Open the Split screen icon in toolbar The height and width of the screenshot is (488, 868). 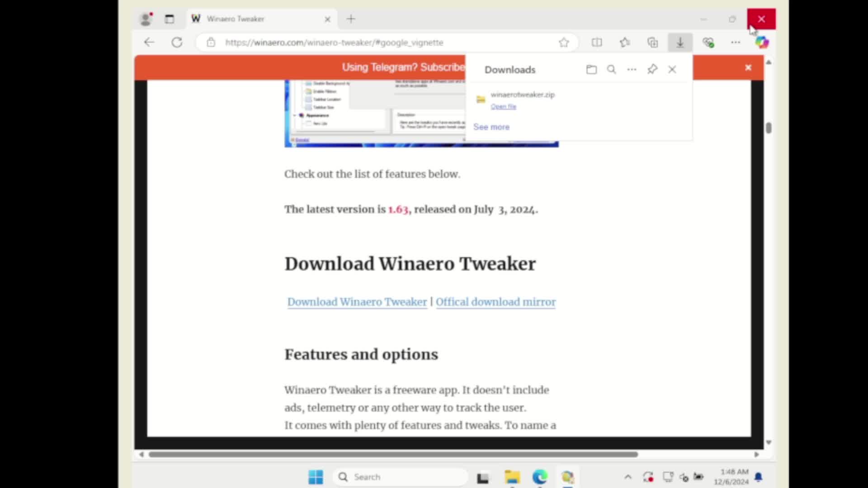coord(597,42)
